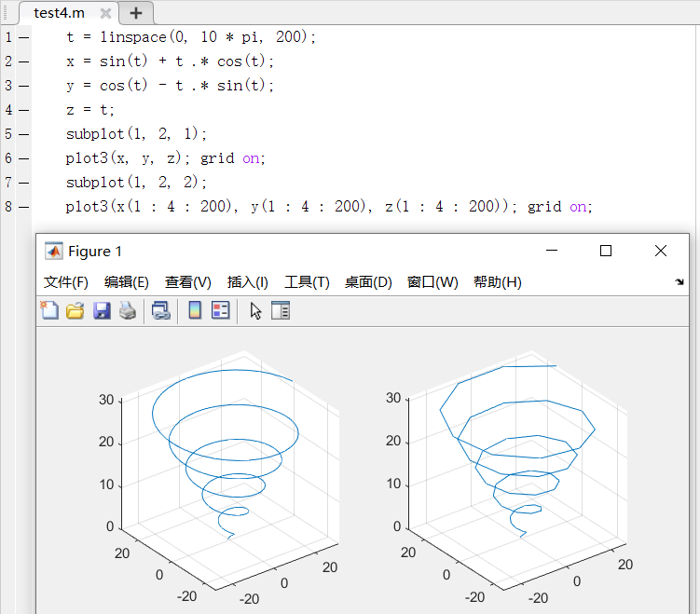Set breakpoint dash on line 5
The height and width of the screenshot is (614, 700).
pos(24,134)
